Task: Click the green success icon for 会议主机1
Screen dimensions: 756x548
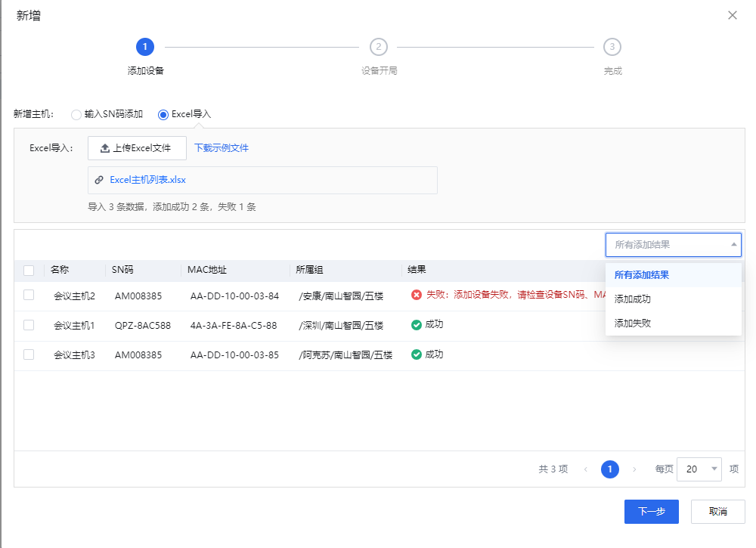Action: click(417, 325)
